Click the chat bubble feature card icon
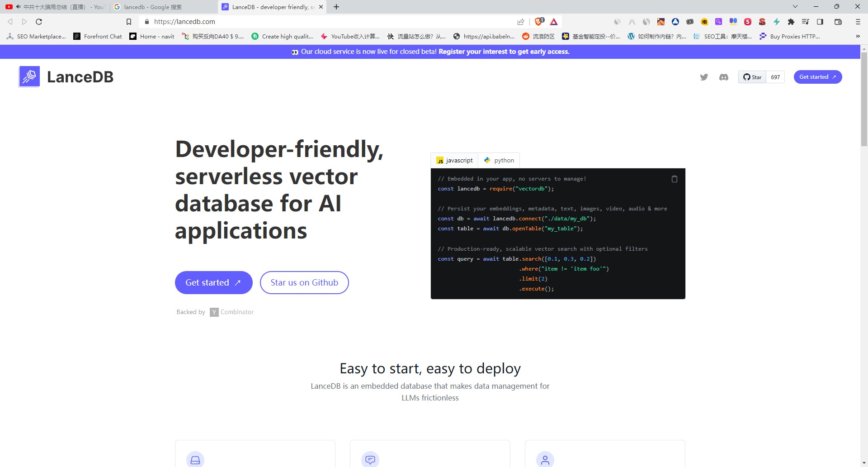 370,460
